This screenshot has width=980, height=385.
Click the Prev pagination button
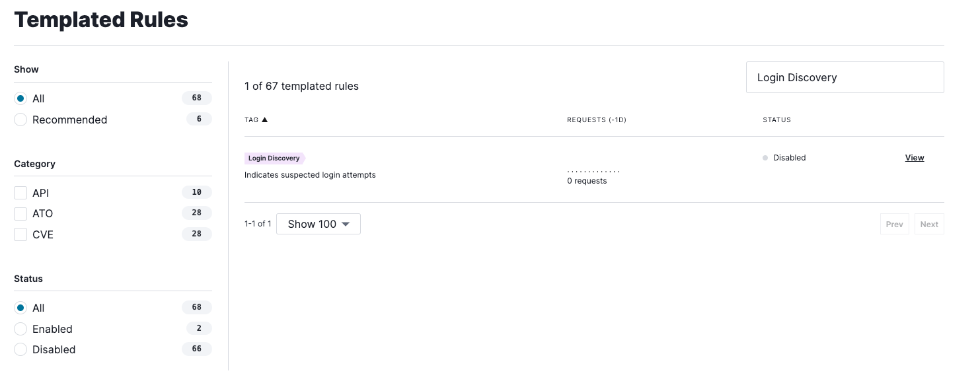(x=894, y=224)
